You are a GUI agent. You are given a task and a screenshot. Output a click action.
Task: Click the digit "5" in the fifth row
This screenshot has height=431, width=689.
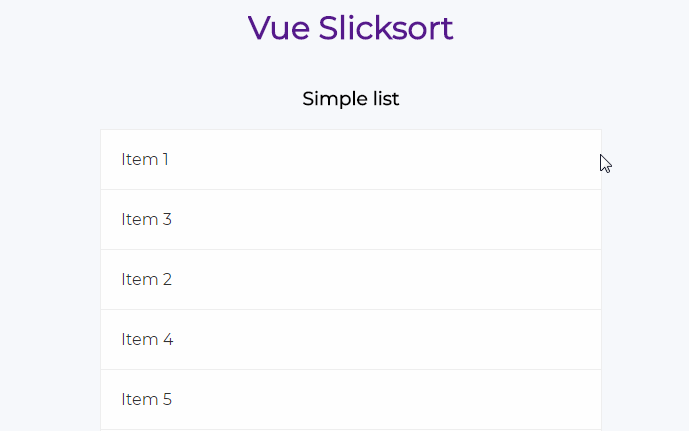(167, 400)
